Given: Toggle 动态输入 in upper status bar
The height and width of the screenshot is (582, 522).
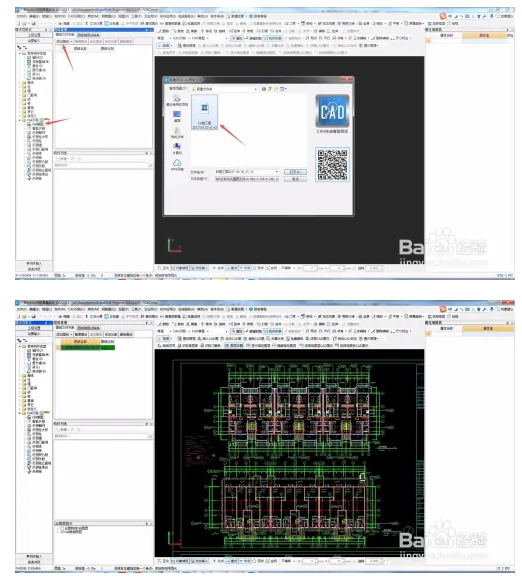Looking at the screenshot, I should (200, 268).
